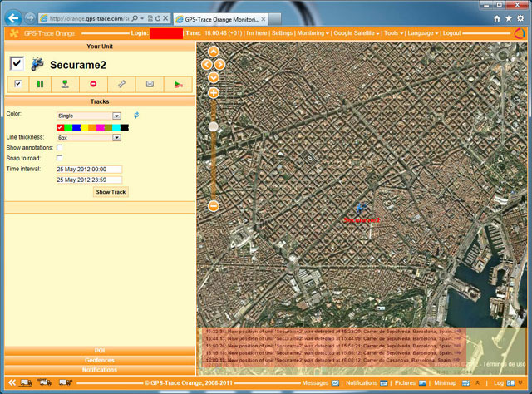This screenshot has width=532, height=394.
Task: Click the second truck icon in bottom bar
Action: pos(44,382)
